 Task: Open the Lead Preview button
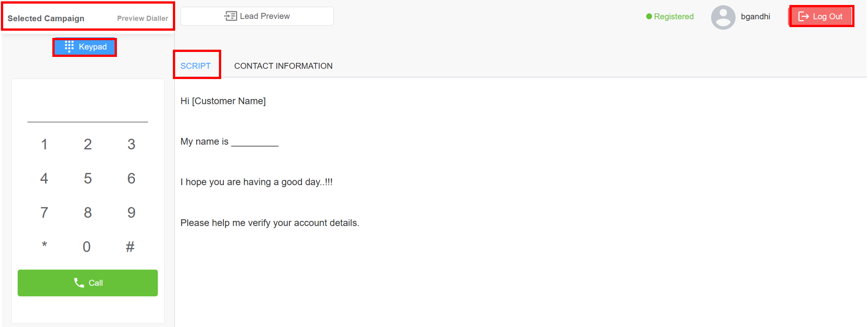click(x=257, y=16)
